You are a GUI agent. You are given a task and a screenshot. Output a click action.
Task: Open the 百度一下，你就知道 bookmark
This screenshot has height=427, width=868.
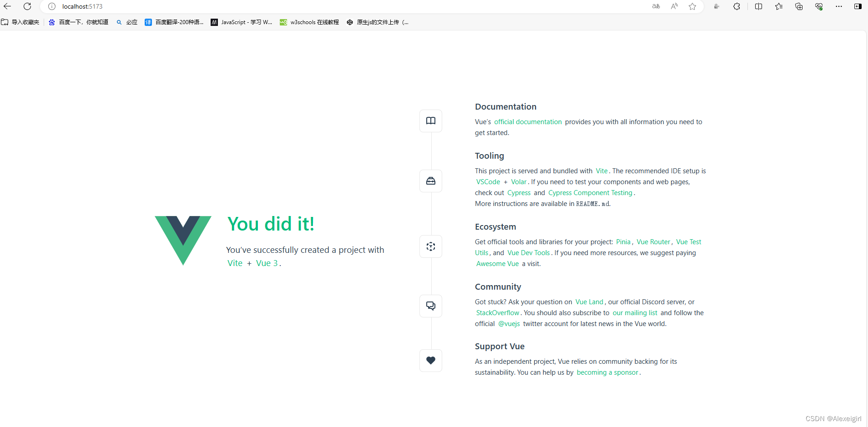coord(79,22)
